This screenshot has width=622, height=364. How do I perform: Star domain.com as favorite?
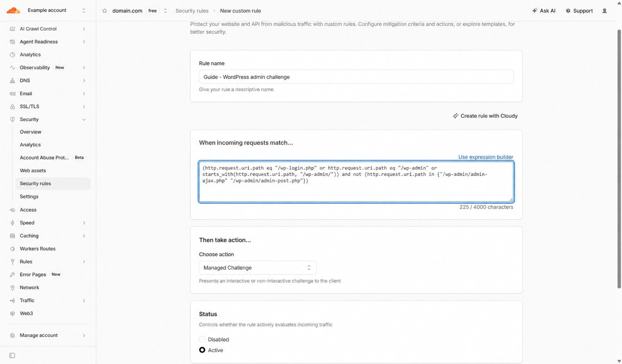[105, 11]
